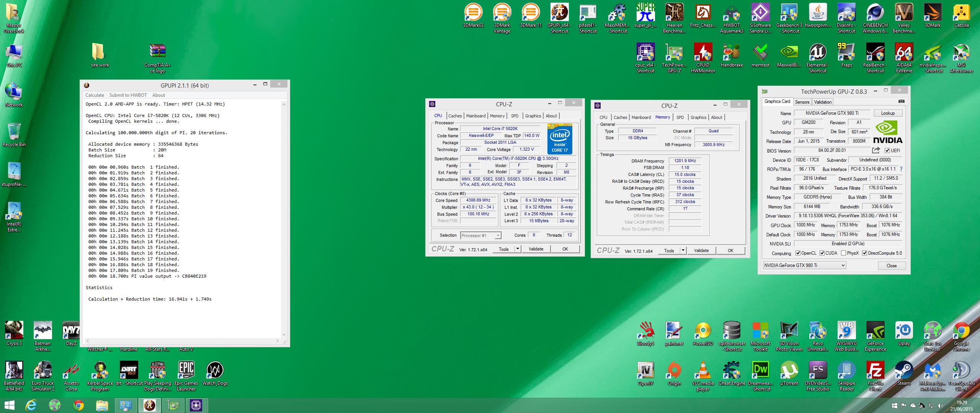Viewport: 980px width, 413px height.
Task: Open Internet Explorer from taskbar
Action: 31,405
